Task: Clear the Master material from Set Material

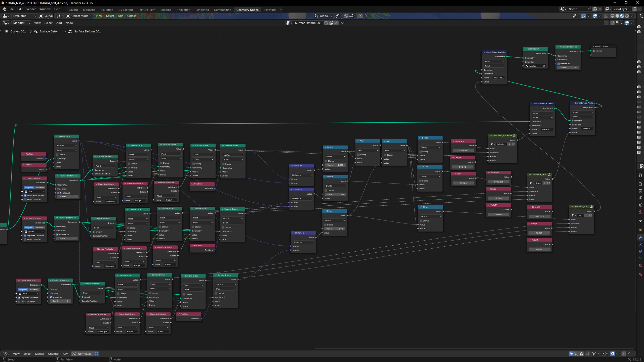Action: [x=544, y=66]
